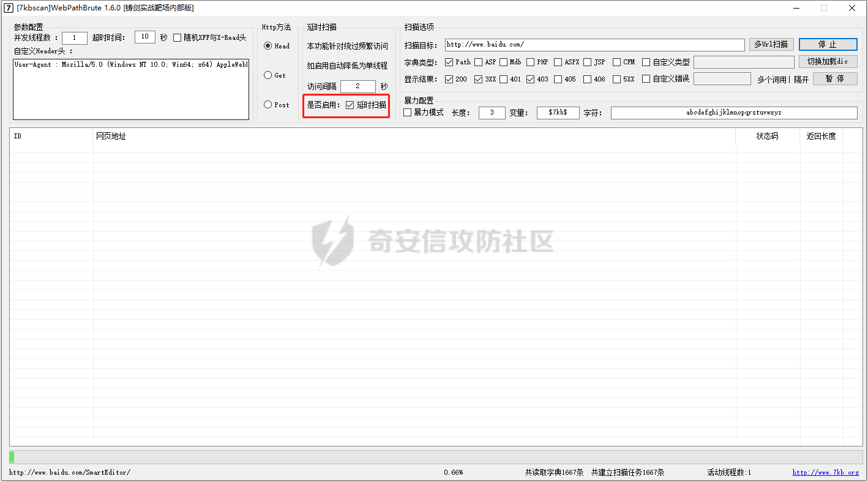Open the www.7kb.org link
868x482 pixels.
(825, 472)
